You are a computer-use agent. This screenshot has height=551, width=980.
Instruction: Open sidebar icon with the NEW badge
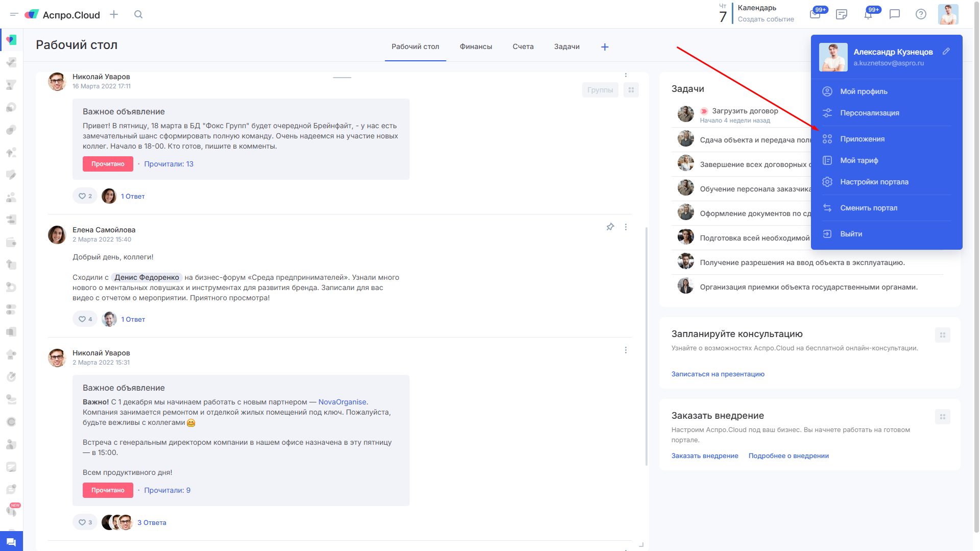pyautogui.click(x=12, y=510)
